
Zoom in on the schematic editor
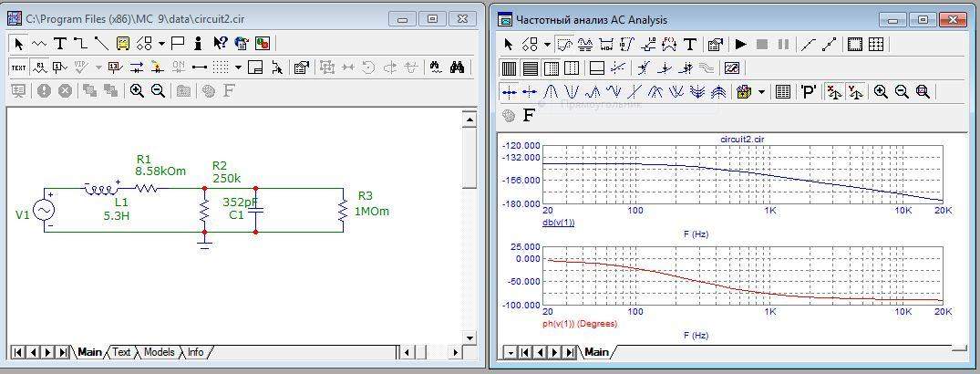[137, 90]
